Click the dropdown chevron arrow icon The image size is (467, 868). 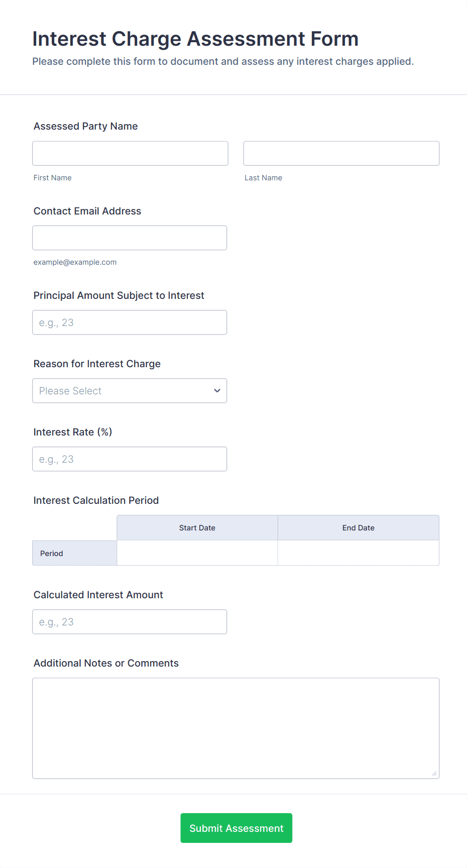tap(217, 391)
